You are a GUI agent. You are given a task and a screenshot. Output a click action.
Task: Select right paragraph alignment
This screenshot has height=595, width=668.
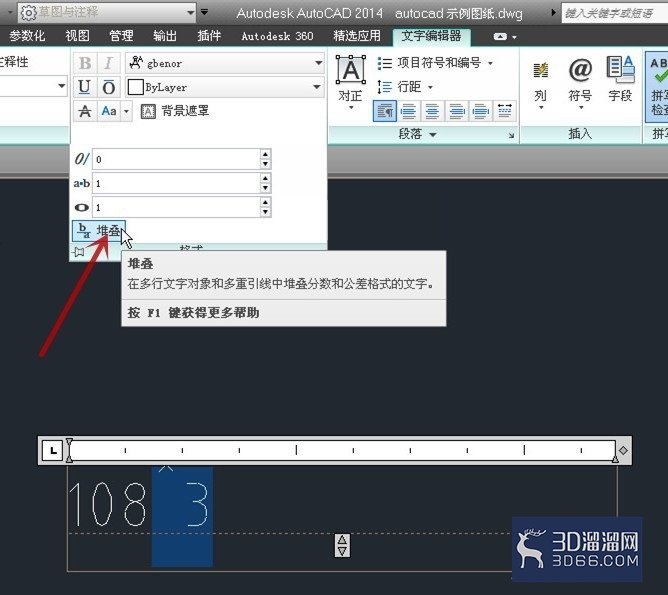click(457, 112)
